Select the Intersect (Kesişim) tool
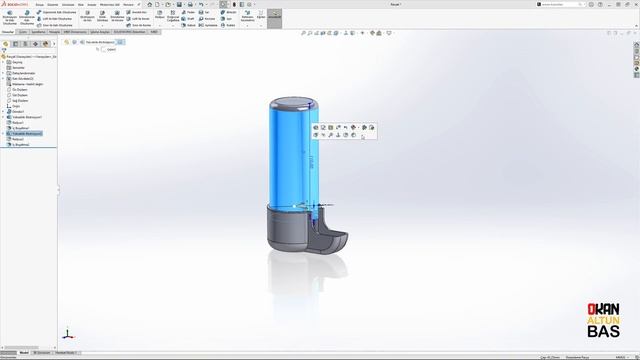This screenshot has width=640, height=360. tap(207, 19)
